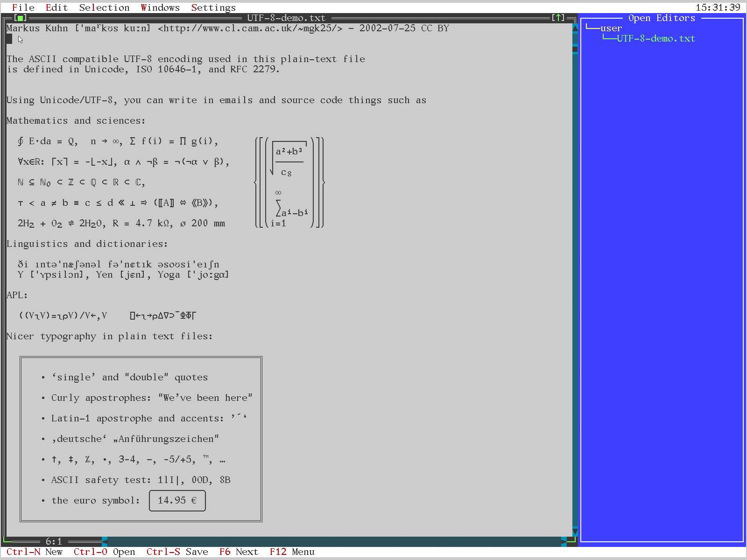The image size is (747, 560).
Task: Click the window close box icon
Action: click(x=21, y=18)
